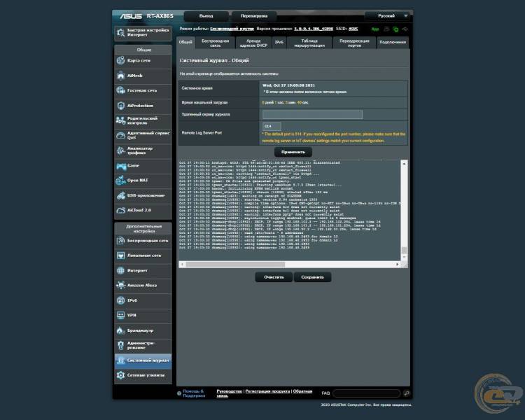Viewport: 525px width, 420px height.
Task: Switch to the IPv6 log tab
Action: pos(279,43)
